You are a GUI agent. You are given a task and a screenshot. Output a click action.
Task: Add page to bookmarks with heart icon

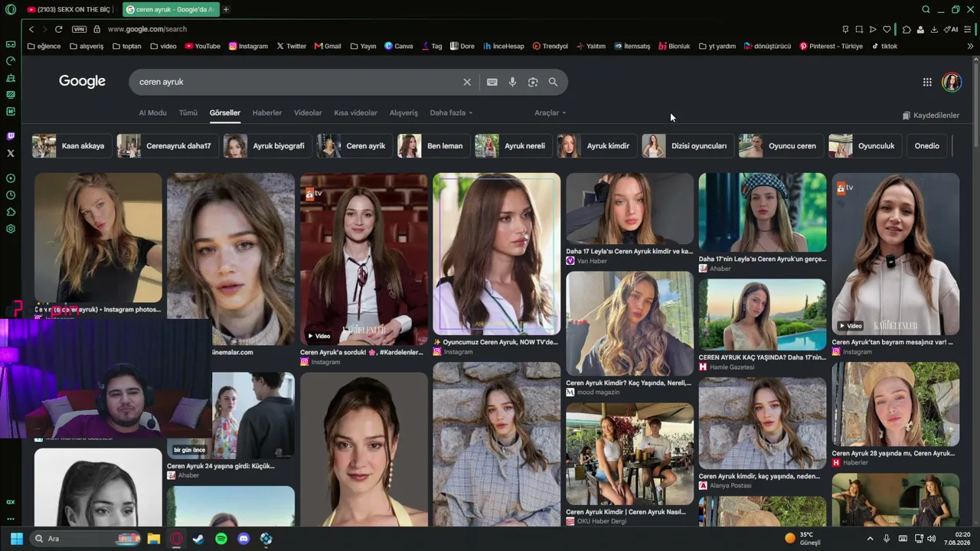887,29
